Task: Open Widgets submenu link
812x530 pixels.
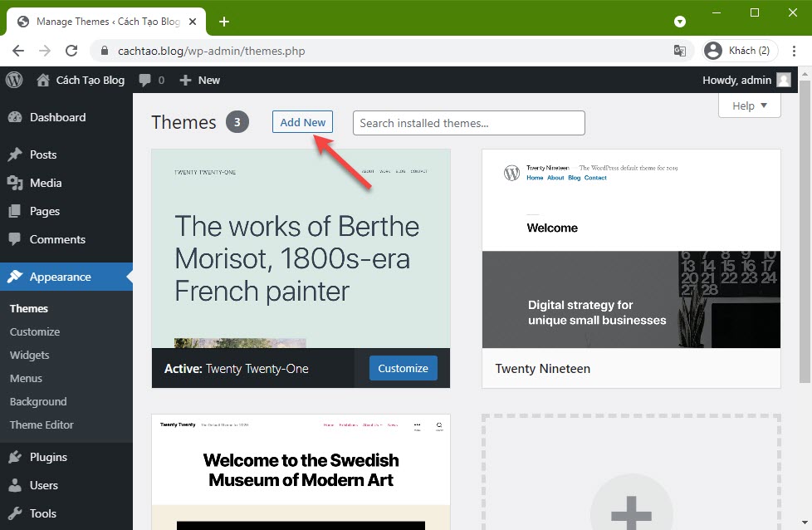Action: tap(30, 355)
